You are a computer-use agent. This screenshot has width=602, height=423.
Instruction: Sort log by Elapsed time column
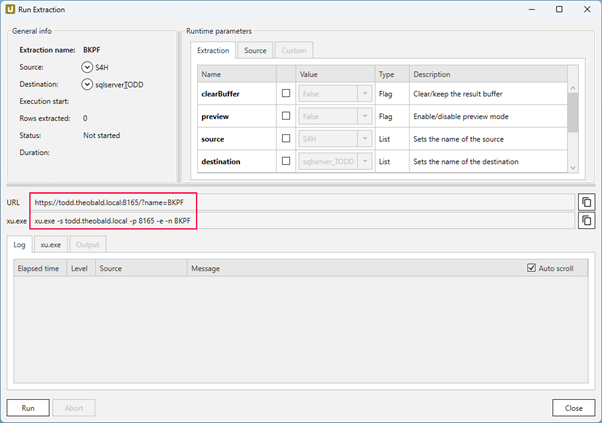point(40,268)
